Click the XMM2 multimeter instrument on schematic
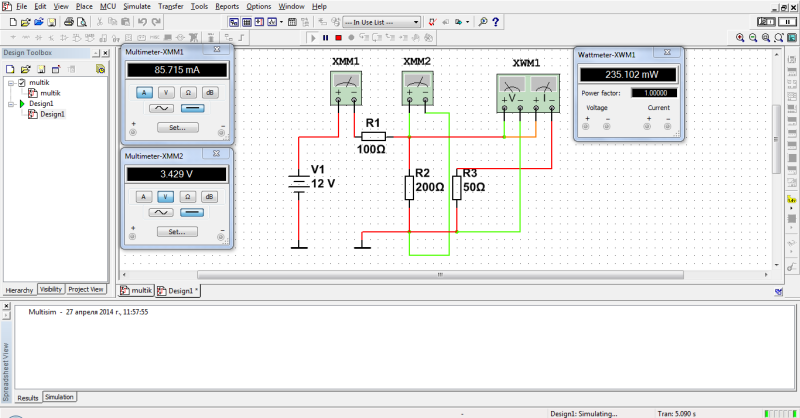 [x=417, y=88]
